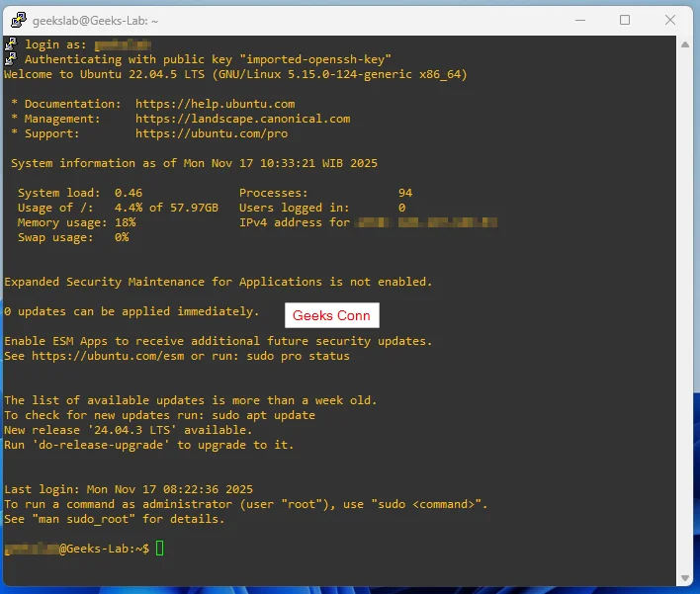
Task: Click the 'Last login: Mon Nov 17' line
Action: 129,489
